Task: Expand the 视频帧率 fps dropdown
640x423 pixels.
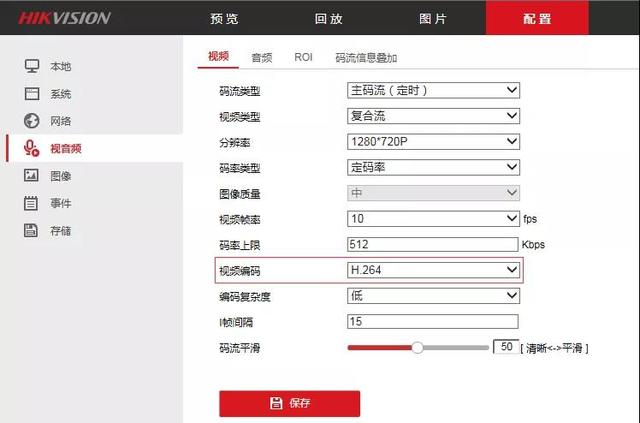Action: click(x=433, y=218)
